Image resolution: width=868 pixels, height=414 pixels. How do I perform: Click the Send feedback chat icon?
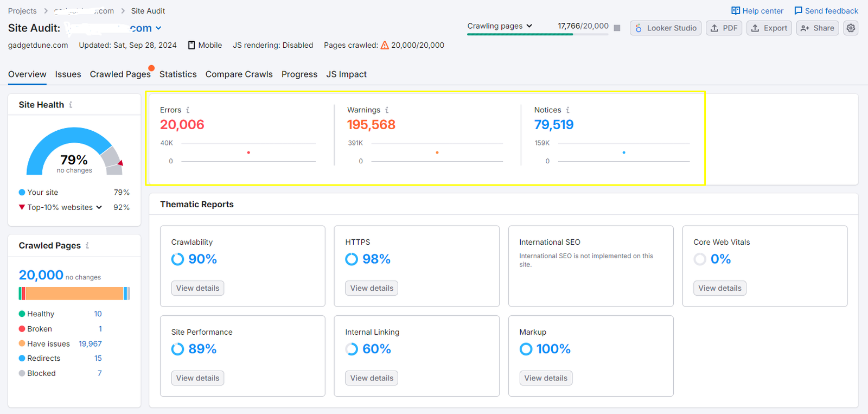[x=798, y=11]
